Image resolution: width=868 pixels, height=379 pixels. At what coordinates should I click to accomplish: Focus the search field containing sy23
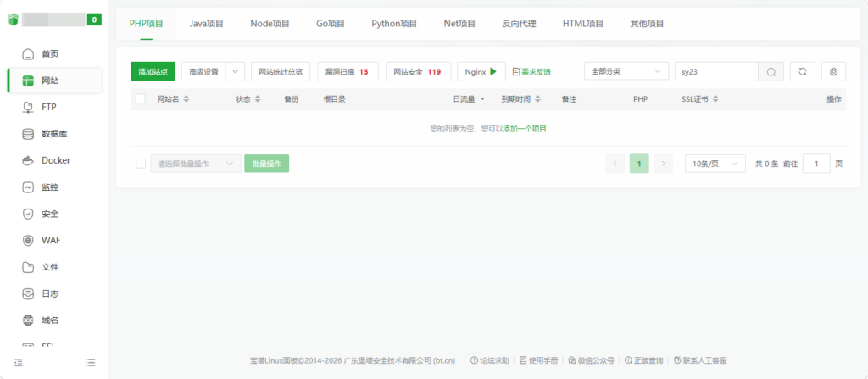click(x=716, y=71)
